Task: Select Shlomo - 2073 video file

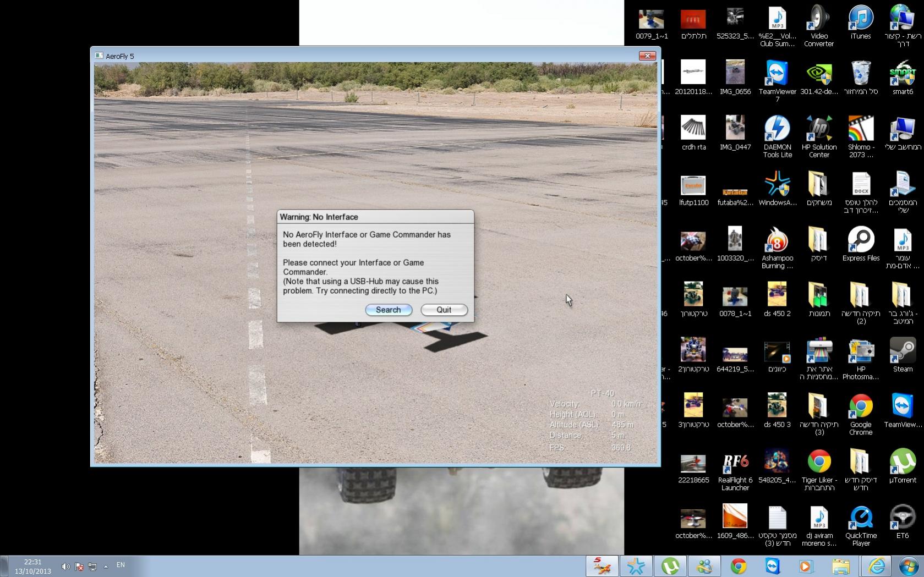Action: pyautogui.click(x=861, y=136)
